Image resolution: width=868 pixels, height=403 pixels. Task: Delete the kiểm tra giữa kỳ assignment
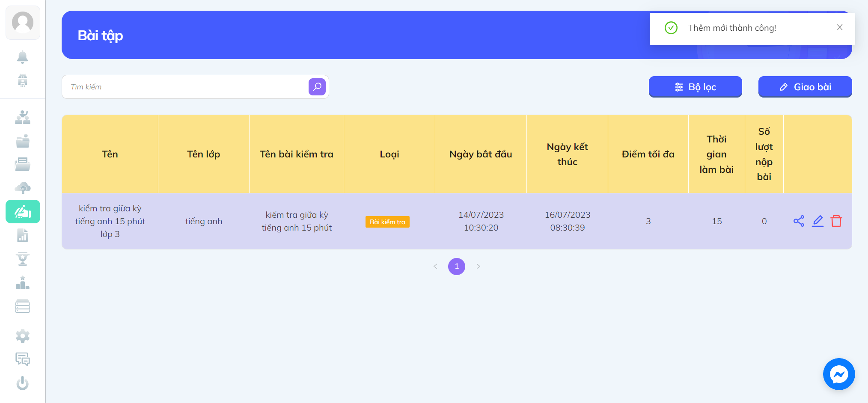836,221
